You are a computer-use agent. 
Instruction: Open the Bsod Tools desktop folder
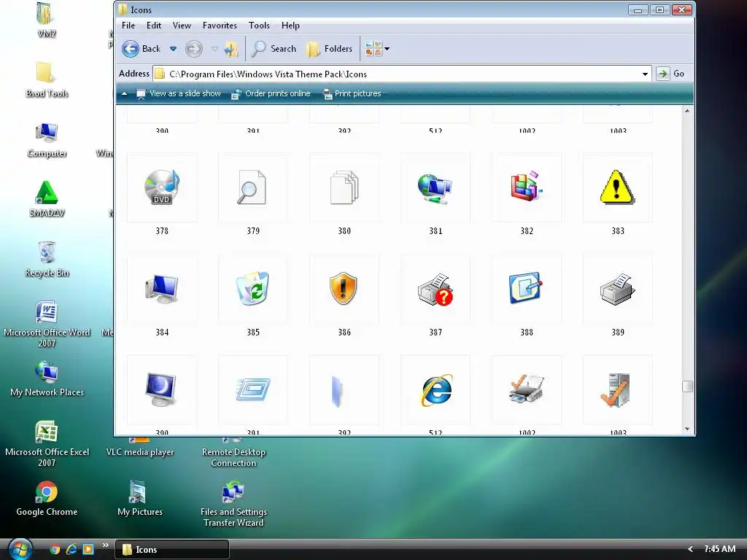(x=47, y=80)
